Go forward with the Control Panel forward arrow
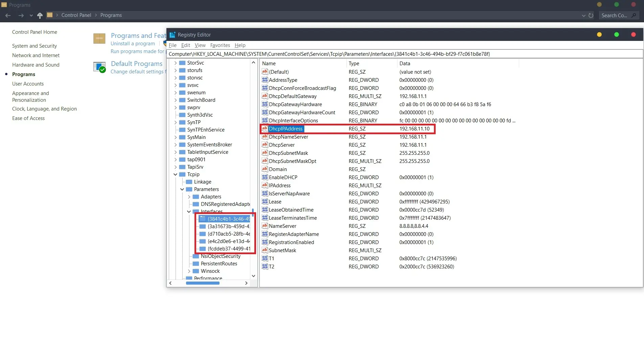644x361 pixels. point(21,15)
